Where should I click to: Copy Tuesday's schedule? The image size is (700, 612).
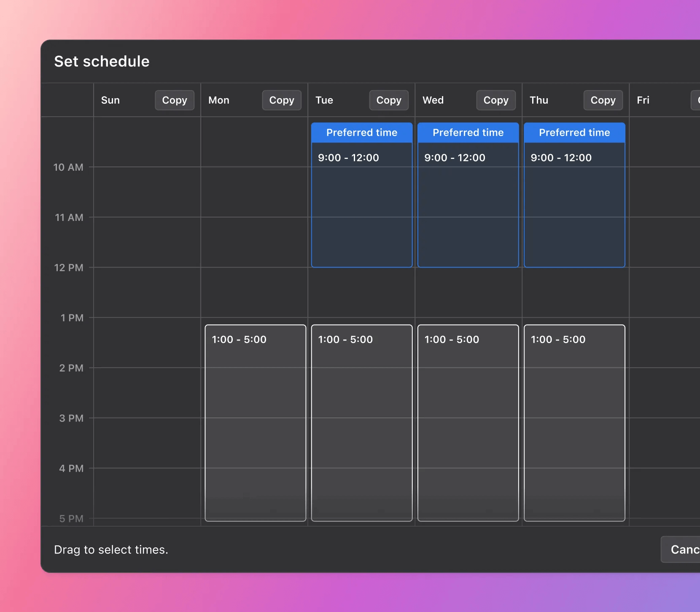[389, 100]
